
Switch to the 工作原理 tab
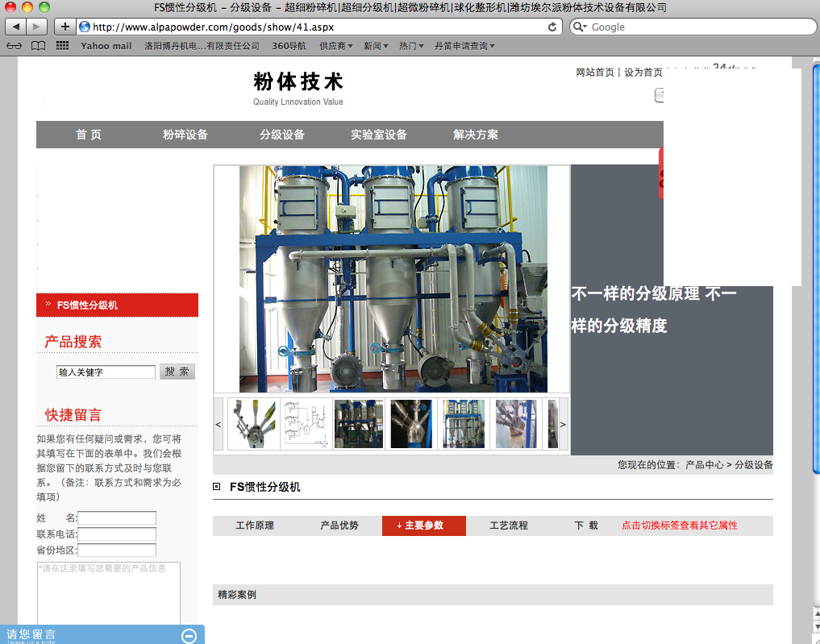click(x=255, y=526)
